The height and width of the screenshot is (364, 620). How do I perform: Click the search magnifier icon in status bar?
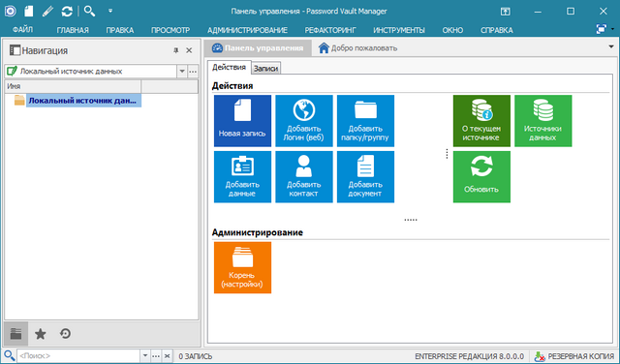click(10, 355)
